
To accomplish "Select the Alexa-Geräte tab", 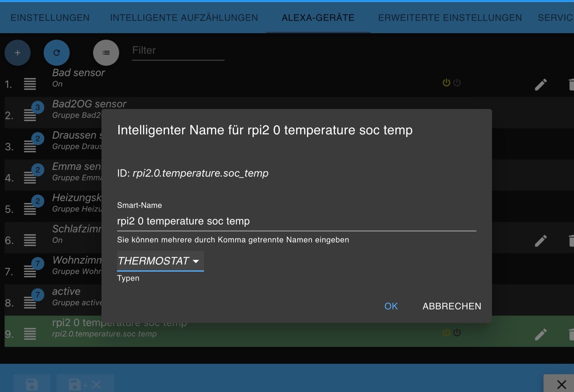I will (x=318, y=18).
